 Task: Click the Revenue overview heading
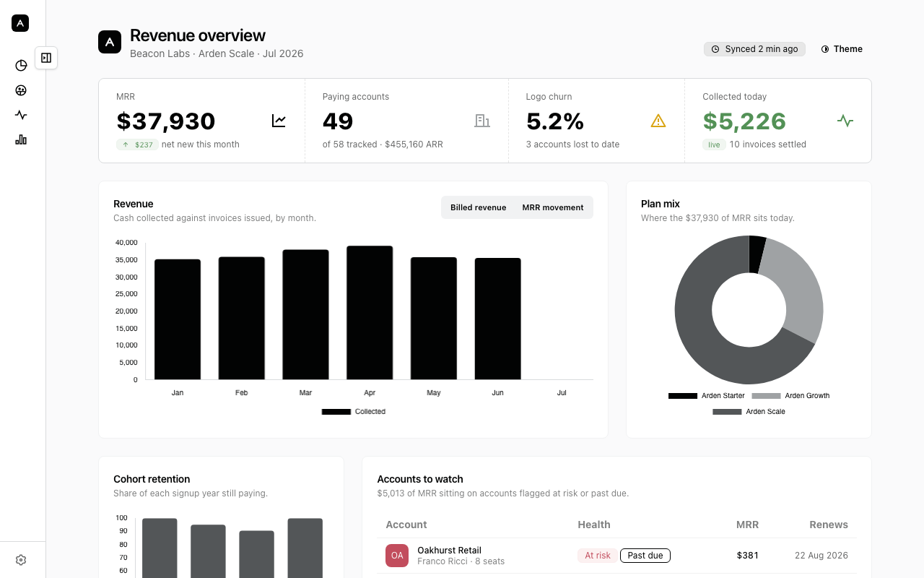click(x=198, y=35)
